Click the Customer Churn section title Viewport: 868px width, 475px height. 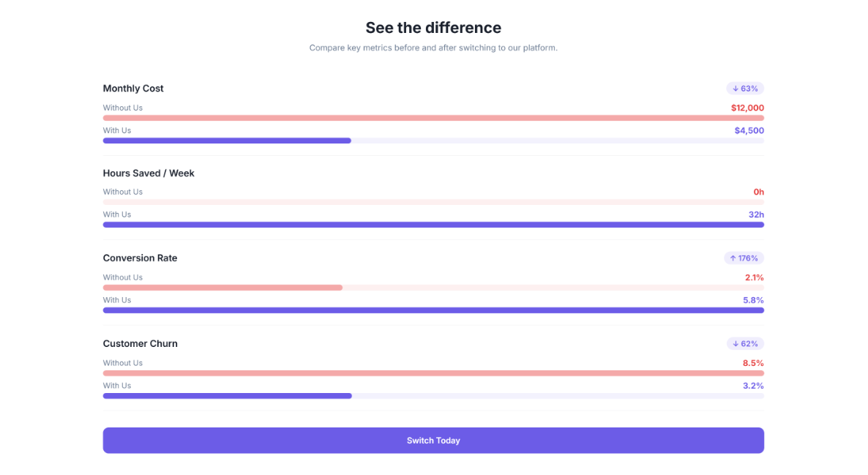[x=140, y=343]
